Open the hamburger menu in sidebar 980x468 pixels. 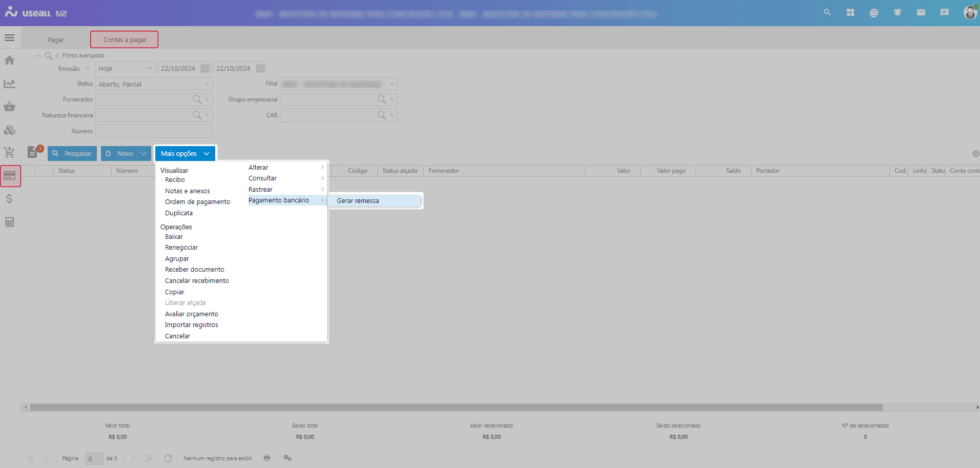pos(9,38)
